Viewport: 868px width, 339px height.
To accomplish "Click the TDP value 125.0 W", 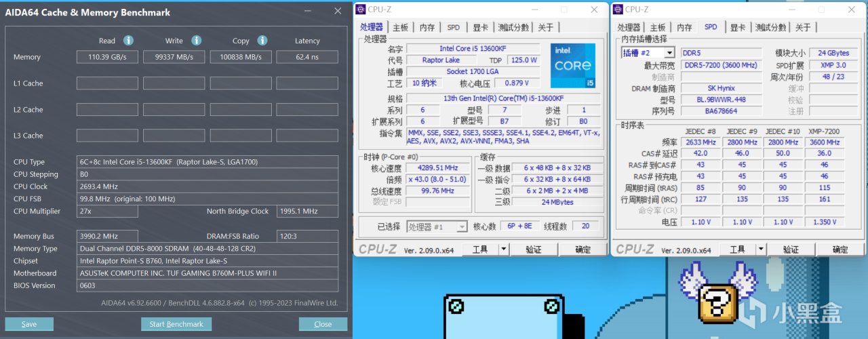I will [x=524, y=60].
